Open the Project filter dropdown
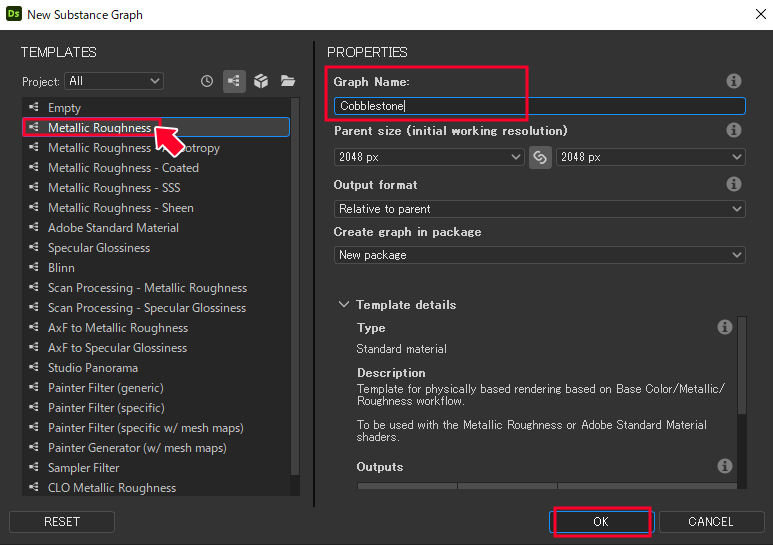 point(114,81)
